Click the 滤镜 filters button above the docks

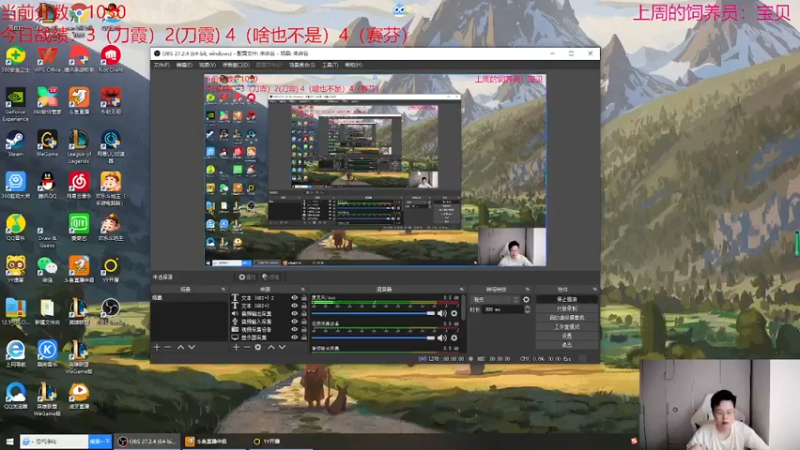click(x=271, y=277)
